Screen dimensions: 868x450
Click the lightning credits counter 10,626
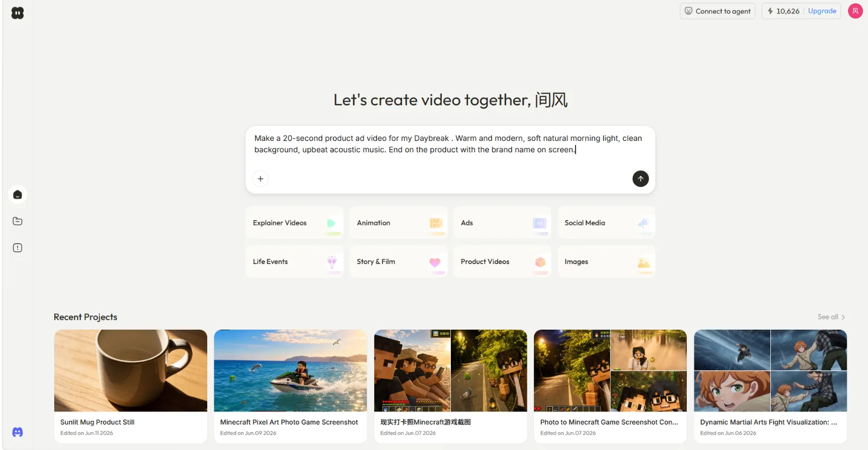click(783, 11)
